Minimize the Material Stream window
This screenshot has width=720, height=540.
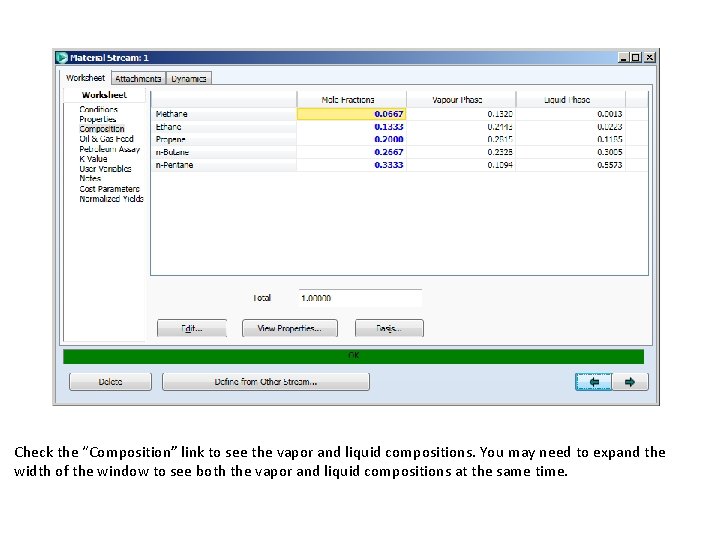tap(623, 57)
